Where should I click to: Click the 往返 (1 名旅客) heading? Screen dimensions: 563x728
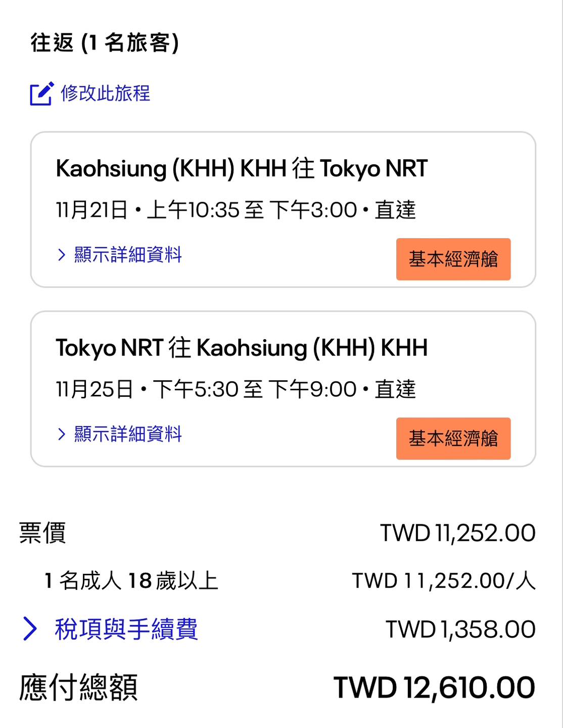click(105, 43)
